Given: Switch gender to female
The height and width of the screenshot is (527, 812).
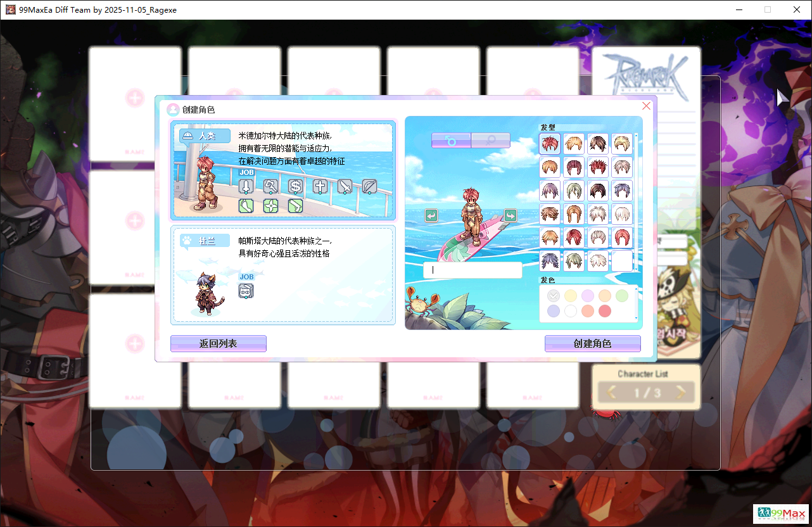Looking at the screenshot, I should [x=490, y=141].
